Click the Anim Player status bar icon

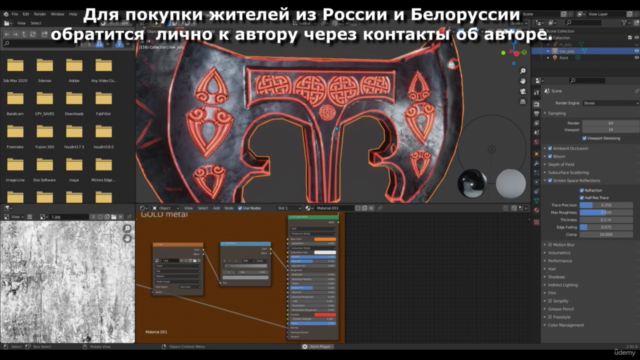coord(304,347)
